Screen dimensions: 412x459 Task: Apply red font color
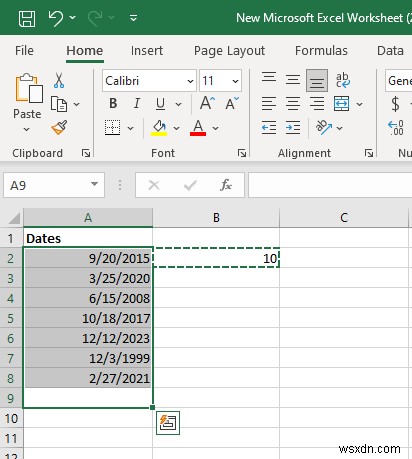pos(198,128)
